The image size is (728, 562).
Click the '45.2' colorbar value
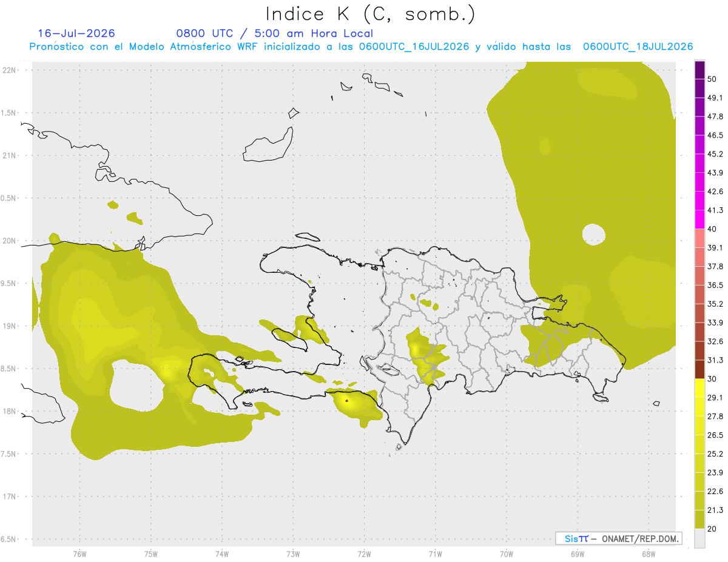point(716,154)
